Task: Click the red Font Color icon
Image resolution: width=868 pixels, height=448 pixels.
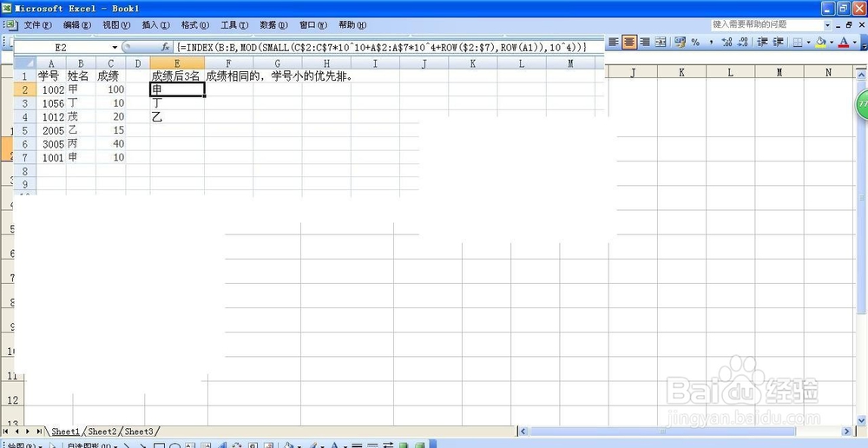Action: [844, 42]
